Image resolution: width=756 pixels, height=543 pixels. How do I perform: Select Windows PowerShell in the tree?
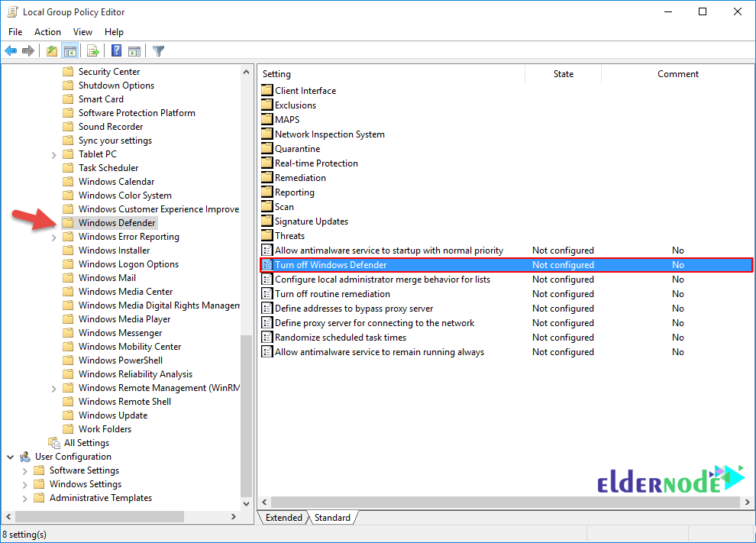[x=121, y=360]
